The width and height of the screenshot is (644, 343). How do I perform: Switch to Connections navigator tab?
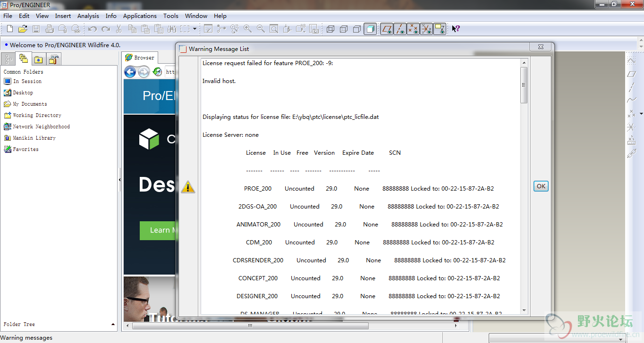(x=54, y=59)
